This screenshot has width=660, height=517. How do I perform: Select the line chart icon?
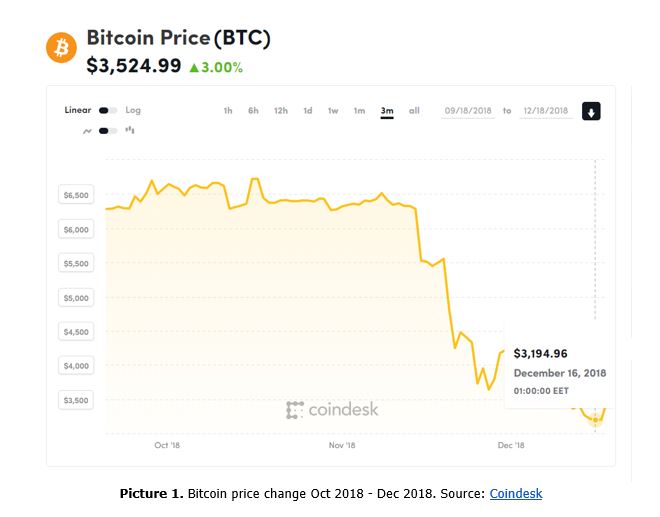(x=87, y=131)
